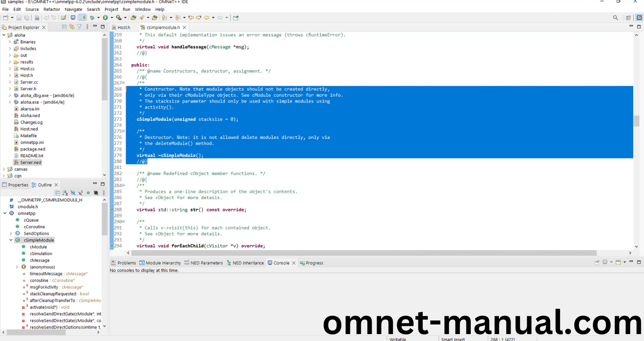Toggle Link with Editor in Project Explorer
The height and width of the screenshot is (341, 644).
click(72, 27)
